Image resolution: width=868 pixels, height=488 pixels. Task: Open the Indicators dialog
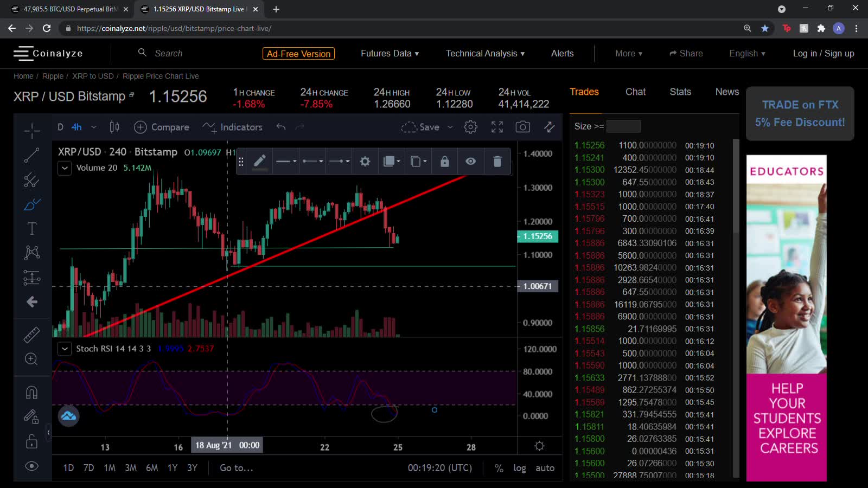[x=232, y=127]
